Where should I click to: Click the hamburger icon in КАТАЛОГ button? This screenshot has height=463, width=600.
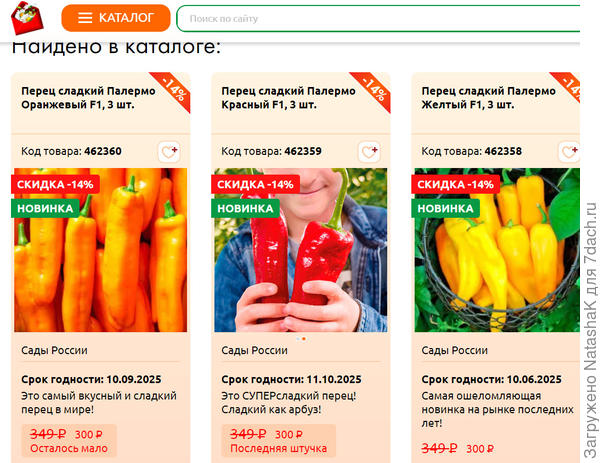click(85, 18)
